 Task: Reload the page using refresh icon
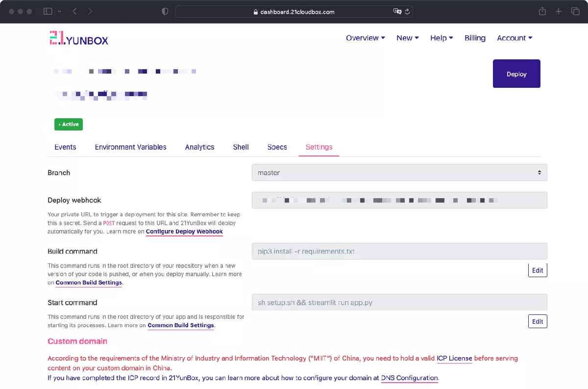[407, 12]
